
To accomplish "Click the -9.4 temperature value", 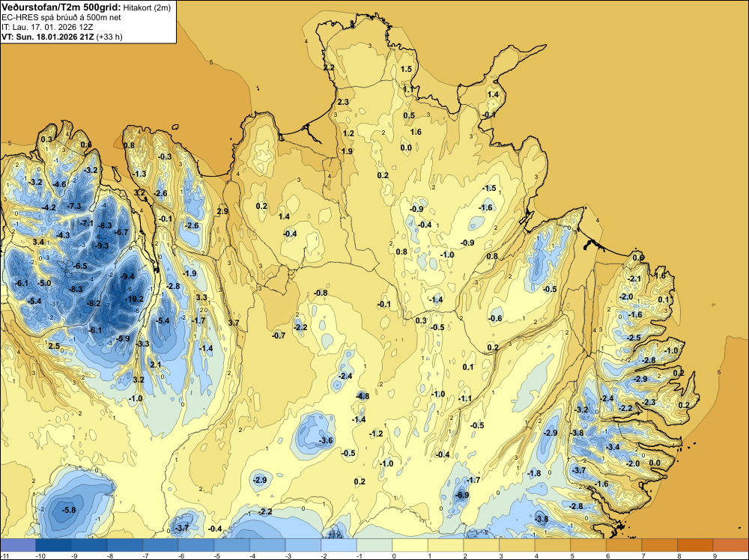I will pos(127,276).
